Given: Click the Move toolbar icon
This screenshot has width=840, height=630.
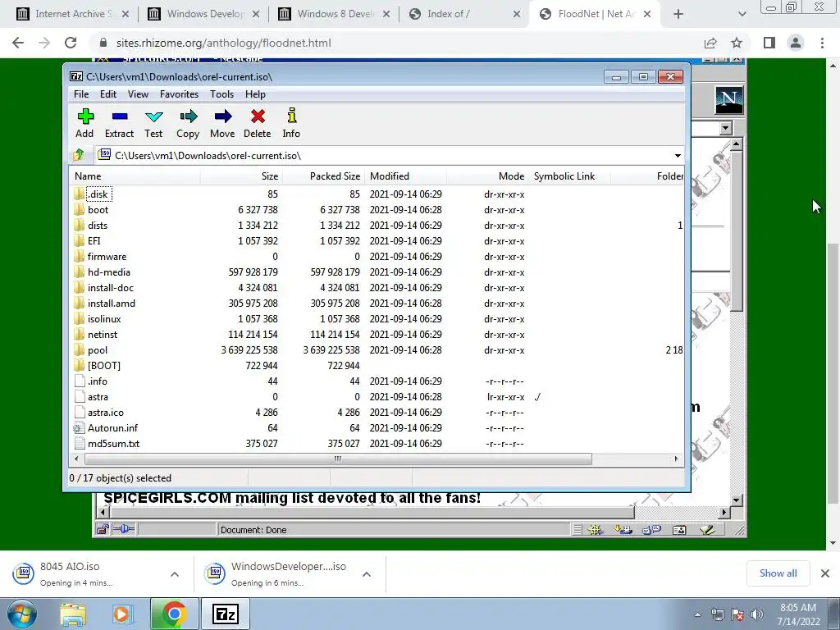Looking at the screenshot, I should [x=222, y=123].
